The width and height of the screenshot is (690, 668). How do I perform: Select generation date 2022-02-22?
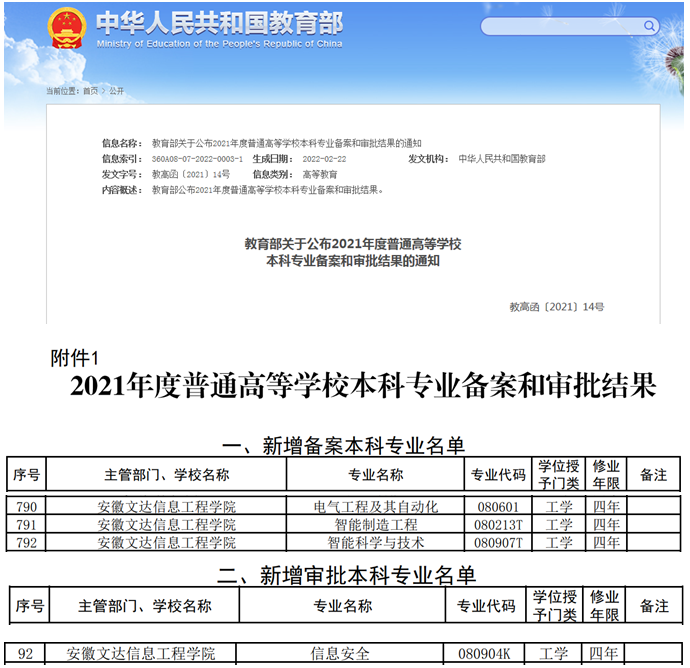click(x=324, y=159)
